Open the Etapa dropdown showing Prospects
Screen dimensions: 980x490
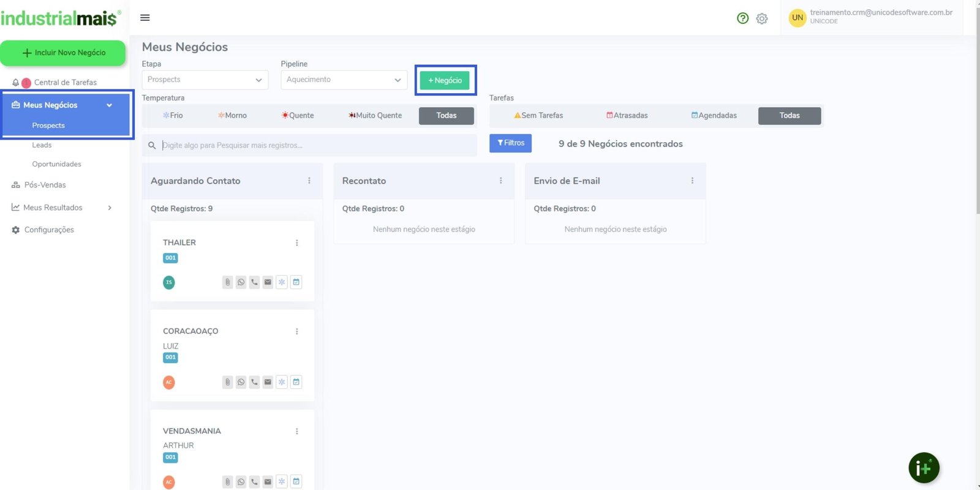[205, 80]
